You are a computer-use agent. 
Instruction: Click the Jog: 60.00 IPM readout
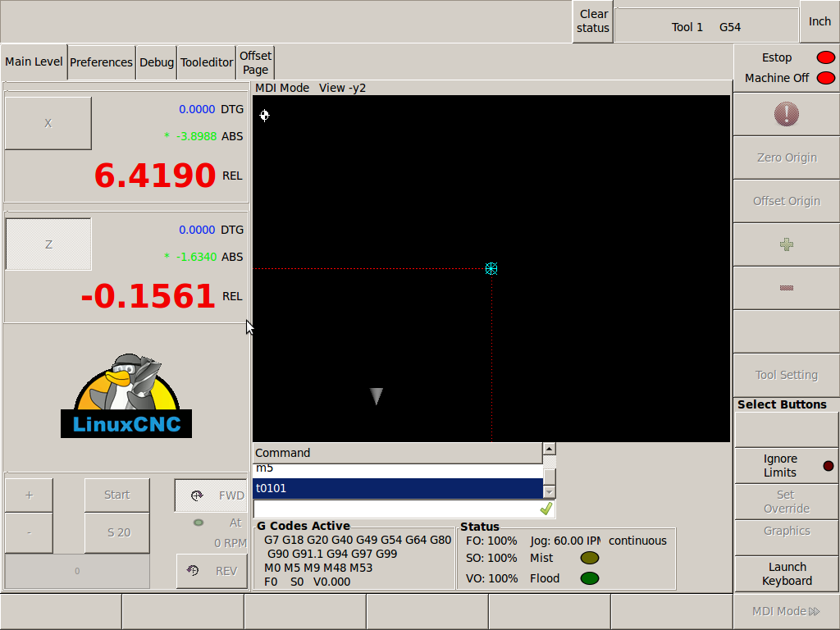[x=565, y=541]
